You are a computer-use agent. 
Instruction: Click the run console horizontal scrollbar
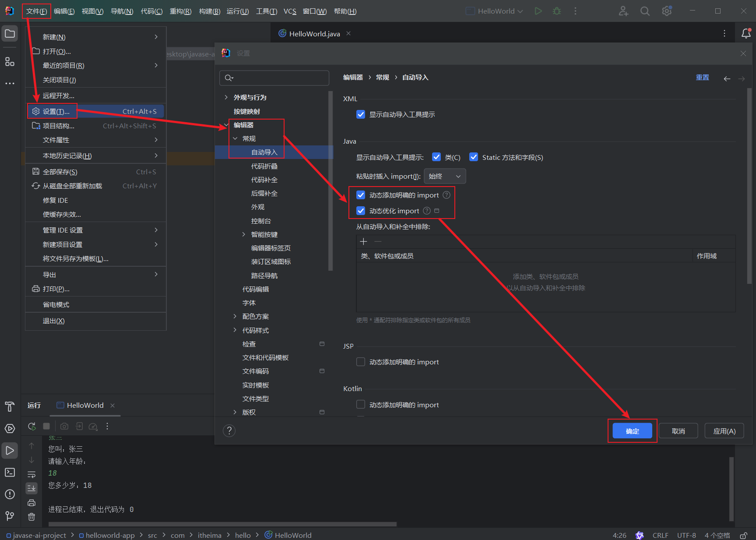tap(222, 524)
